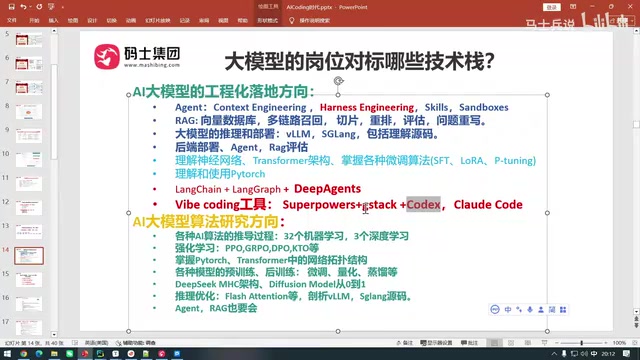Select slide 13 thumbnail
The height and width of the screenshot is (360, 640).
click(x=29, y=232)
